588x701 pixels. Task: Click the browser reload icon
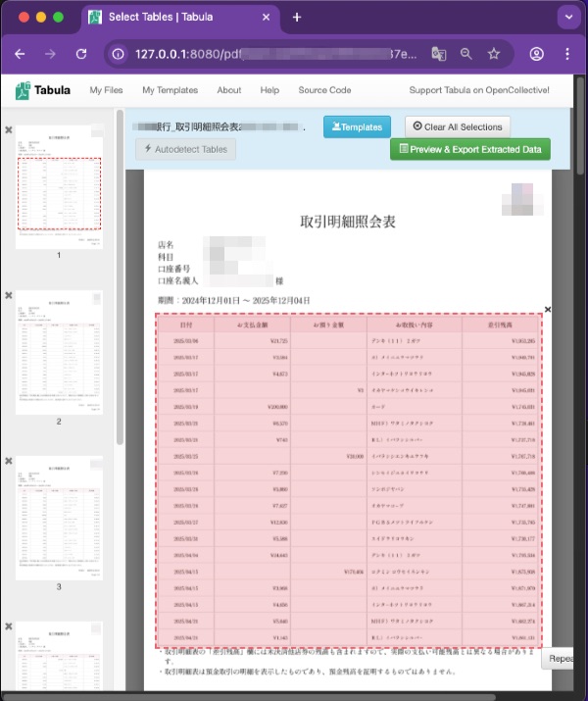81,54
